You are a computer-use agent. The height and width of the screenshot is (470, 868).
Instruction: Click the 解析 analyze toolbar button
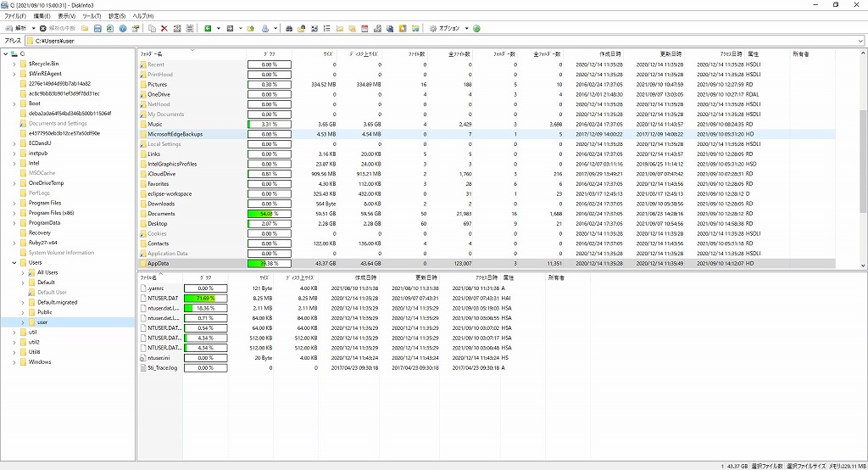[x=16, y=28]
